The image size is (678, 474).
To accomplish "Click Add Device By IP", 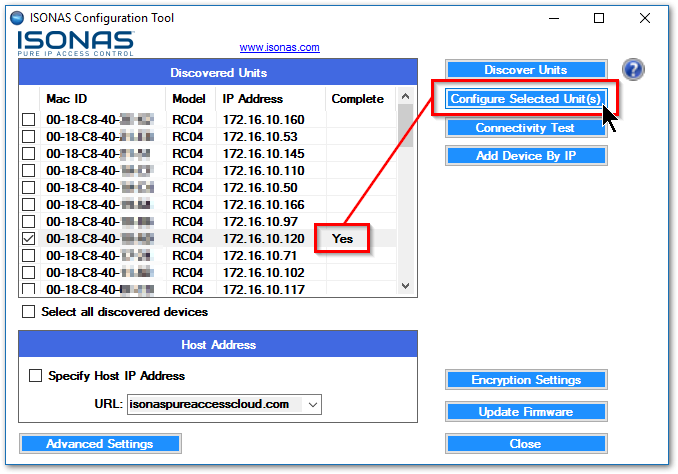I will [526, 156].
